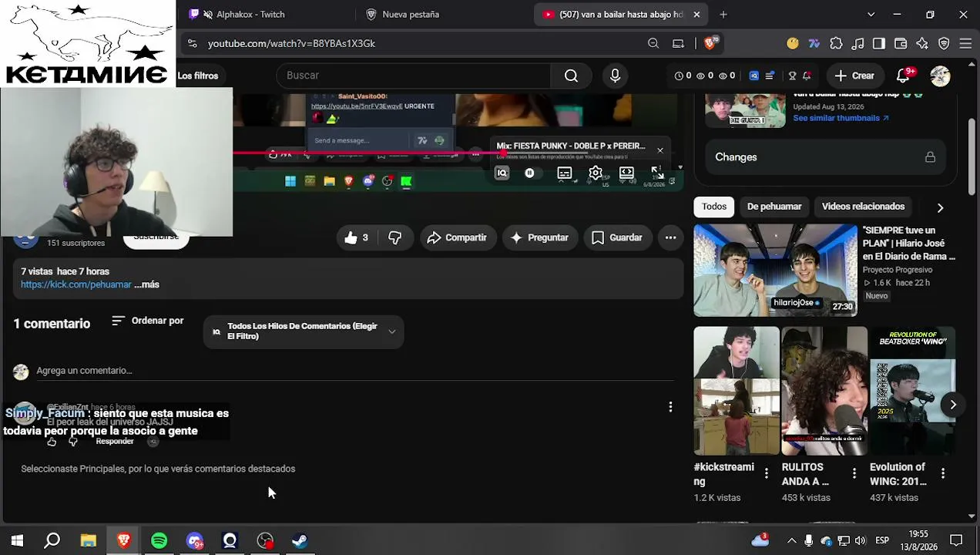Click the Compartir share button
This screenshot has height=555, width=980.
[x=458, y=237]
